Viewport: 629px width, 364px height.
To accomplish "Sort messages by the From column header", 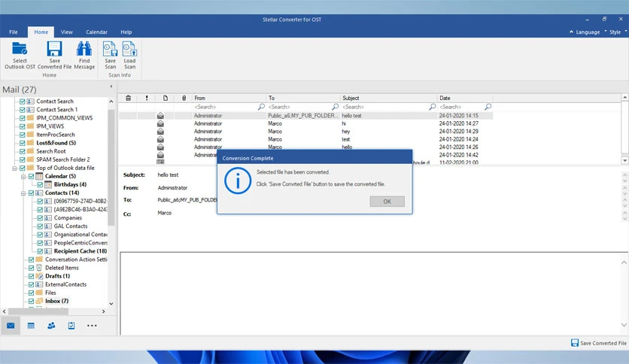I will (x=229, y=98).
